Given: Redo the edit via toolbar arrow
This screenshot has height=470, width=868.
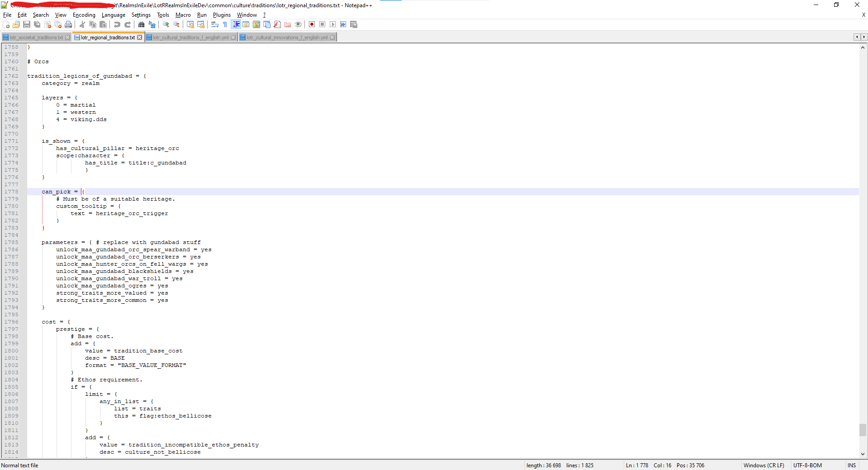Looking at the screenshot, I should tap(128, 24).
